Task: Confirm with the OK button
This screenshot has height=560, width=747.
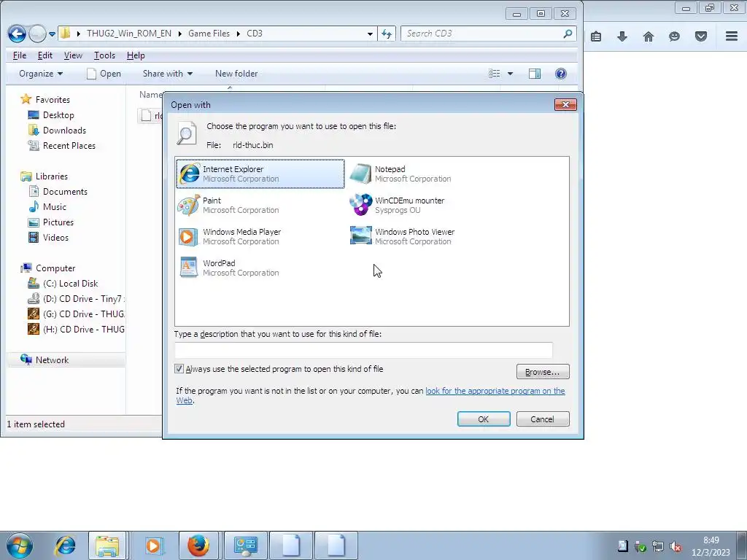Action: (x=484, y=419)
